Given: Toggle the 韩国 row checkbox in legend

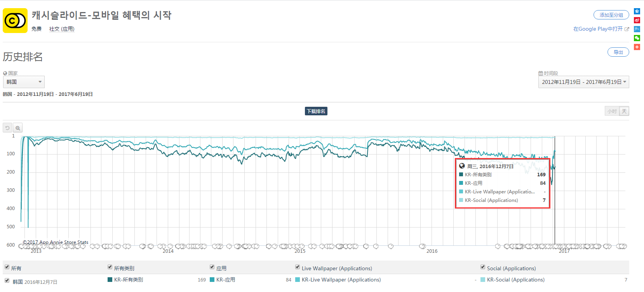Looking at the screenshot, I should pyautogui.click(x=7, y=280).
